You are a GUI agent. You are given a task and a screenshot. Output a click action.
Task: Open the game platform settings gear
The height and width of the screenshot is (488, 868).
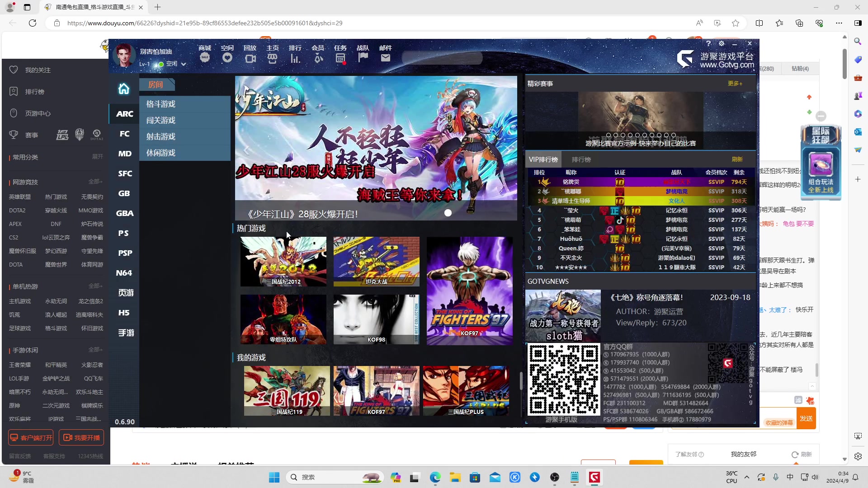click(722, 43)
